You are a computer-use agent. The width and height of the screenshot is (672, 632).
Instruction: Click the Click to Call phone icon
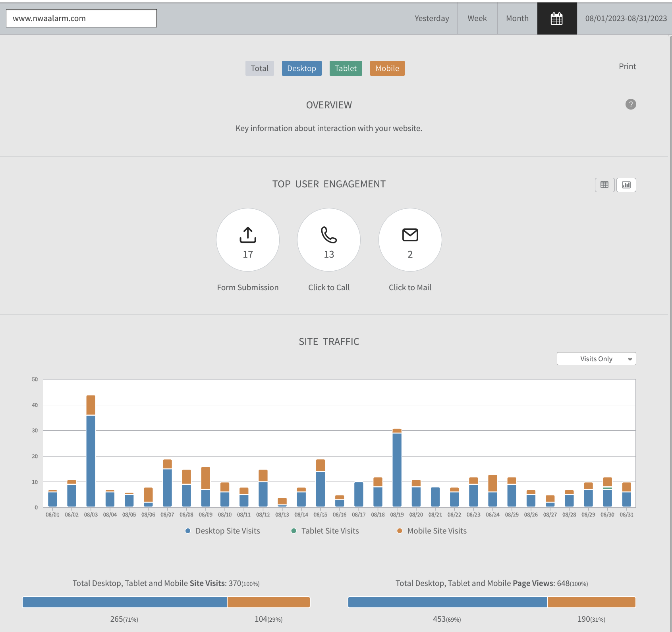pyautogui.click(x=328, y=235)
